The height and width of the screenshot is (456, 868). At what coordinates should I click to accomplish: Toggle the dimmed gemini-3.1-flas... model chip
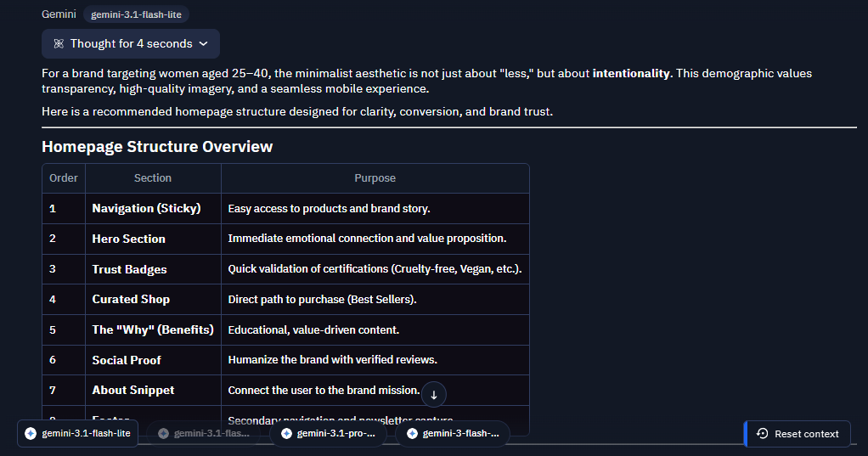(x=205, y=433)
